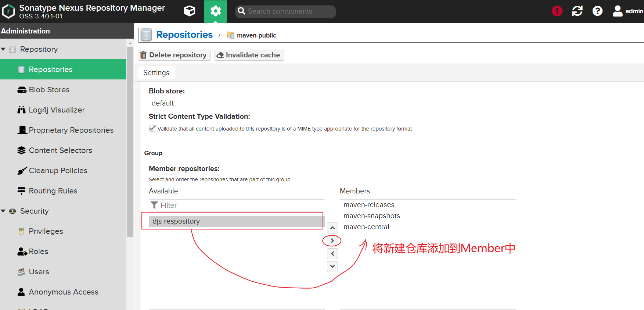
Task: Click the Cleanup Policies broom icon
Action: 22,171
